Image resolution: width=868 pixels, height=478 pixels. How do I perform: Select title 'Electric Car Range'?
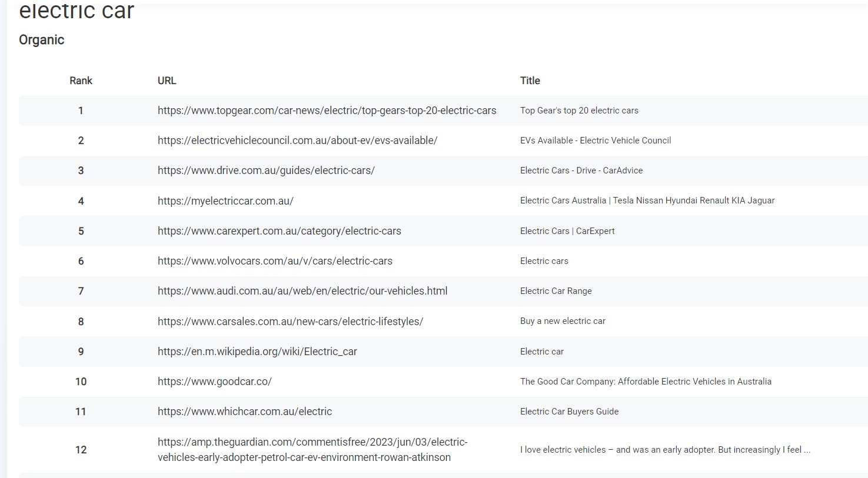coord(556,291)
